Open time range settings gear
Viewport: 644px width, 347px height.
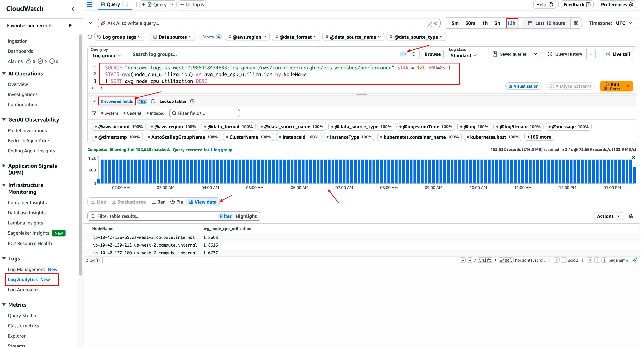tap(576, 23)
